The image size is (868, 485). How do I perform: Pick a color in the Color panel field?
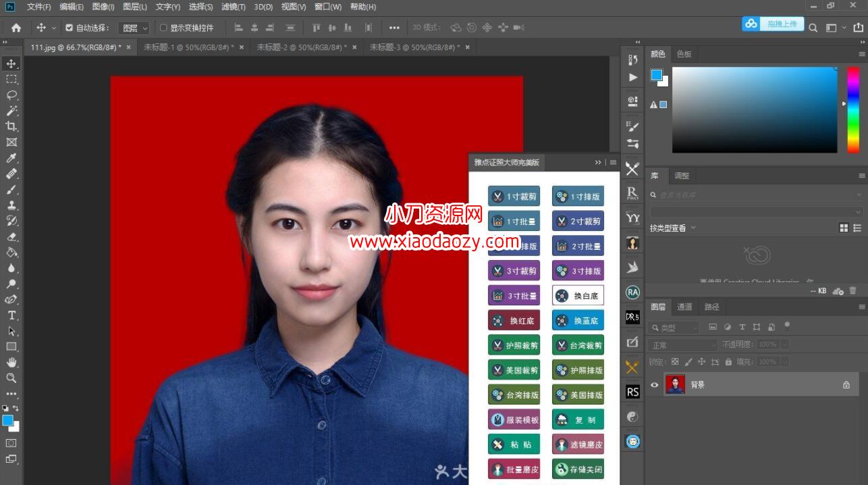pos(755,109)
